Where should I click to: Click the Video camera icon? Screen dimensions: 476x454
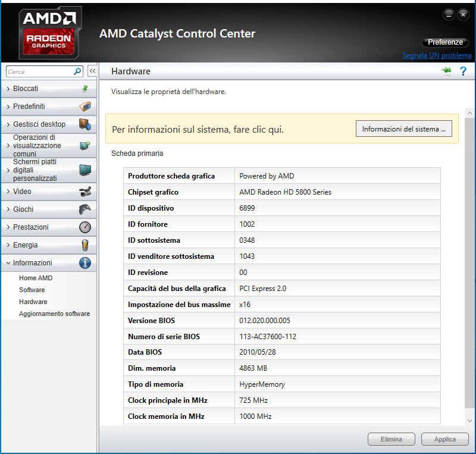coord(85,192)
